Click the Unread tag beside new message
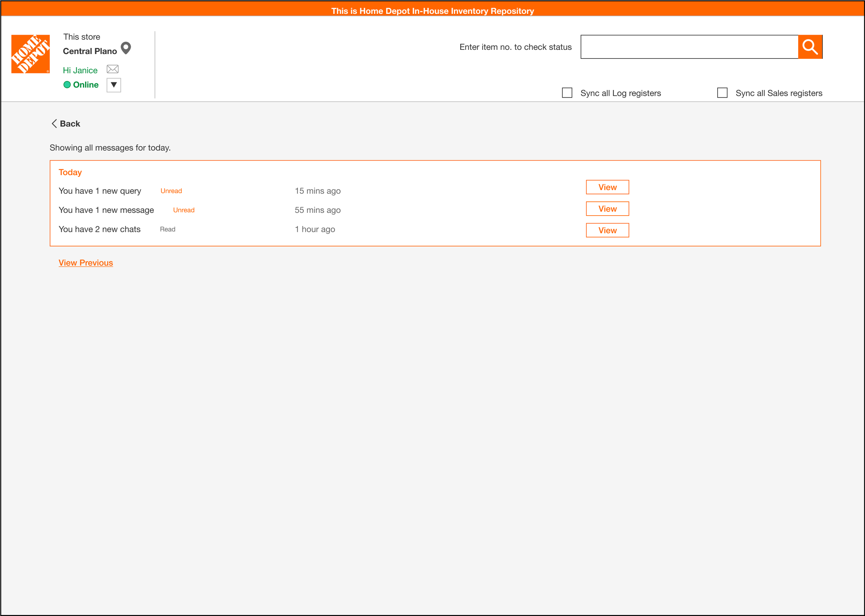This screenshot has height=616, width=865. coord(183,210)
